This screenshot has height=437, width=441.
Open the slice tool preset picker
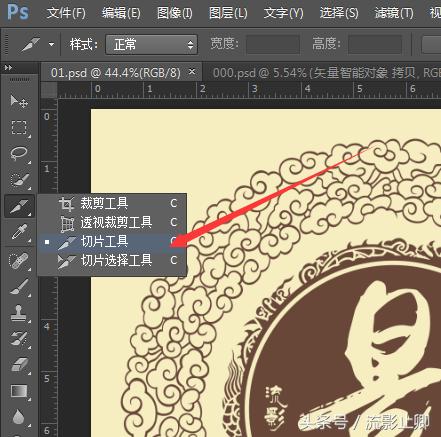point(51,44)
